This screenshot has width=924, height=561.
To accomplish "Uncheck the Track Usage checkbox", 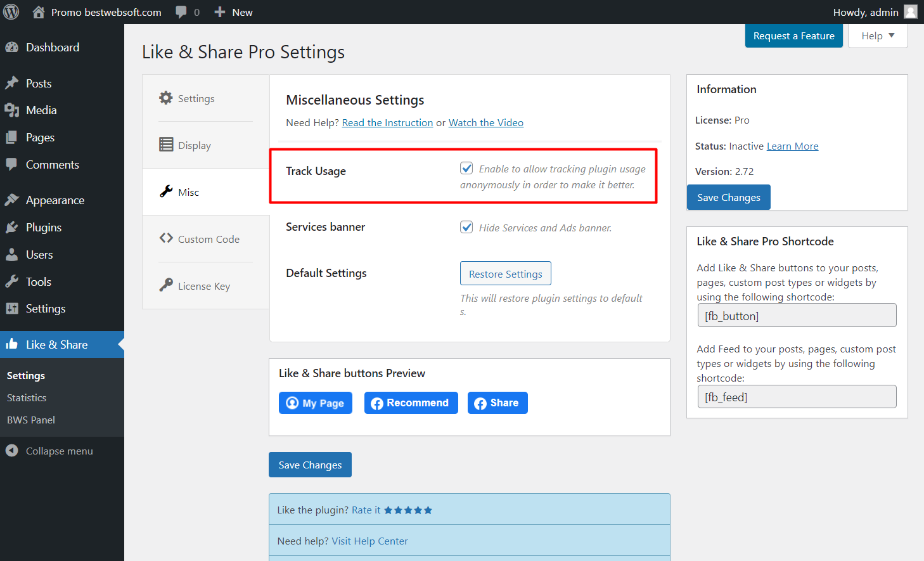I will (466, 168).
